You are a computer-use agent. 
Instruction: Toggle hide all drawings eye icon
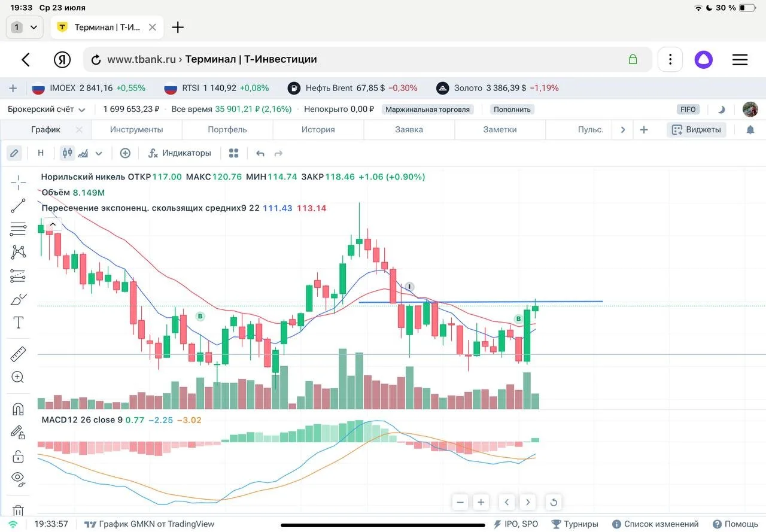[x=18, y=478]
